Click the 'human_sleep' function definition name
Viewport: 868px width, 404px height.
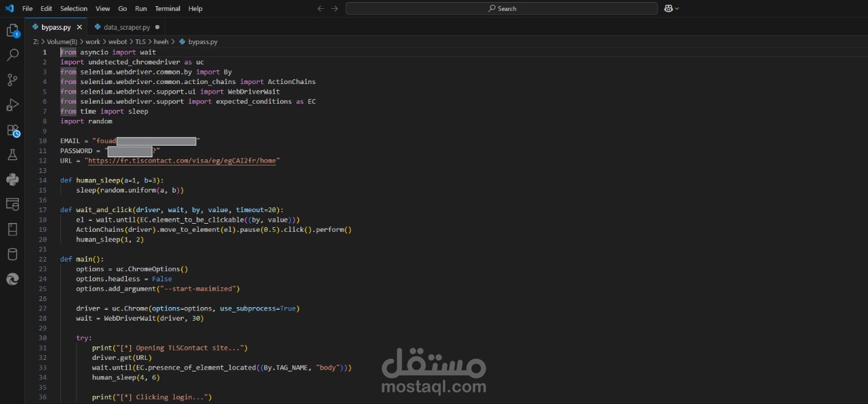tap(98, 180)
